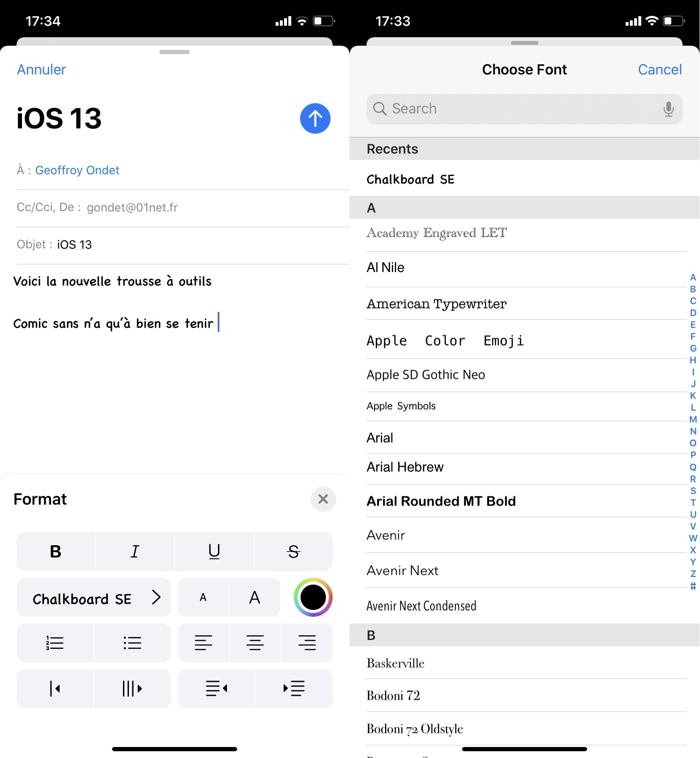
Task: Toggle bold formatting
Action: click(x=56, y=552)
